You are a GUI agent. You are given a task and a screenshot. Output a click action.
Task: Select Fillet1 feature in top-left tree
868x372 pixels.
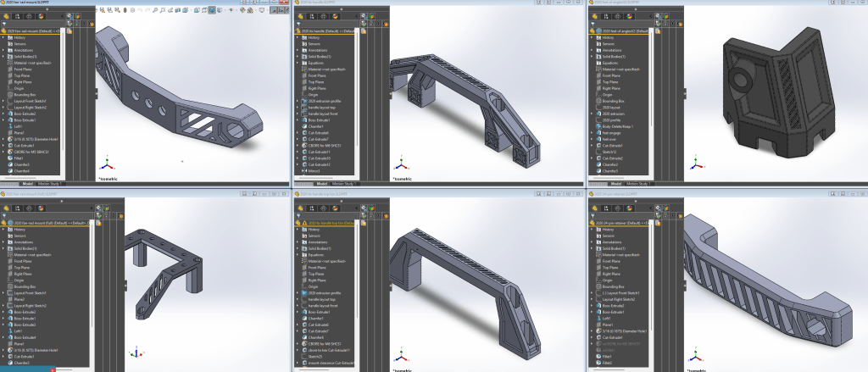coord(19,158)
